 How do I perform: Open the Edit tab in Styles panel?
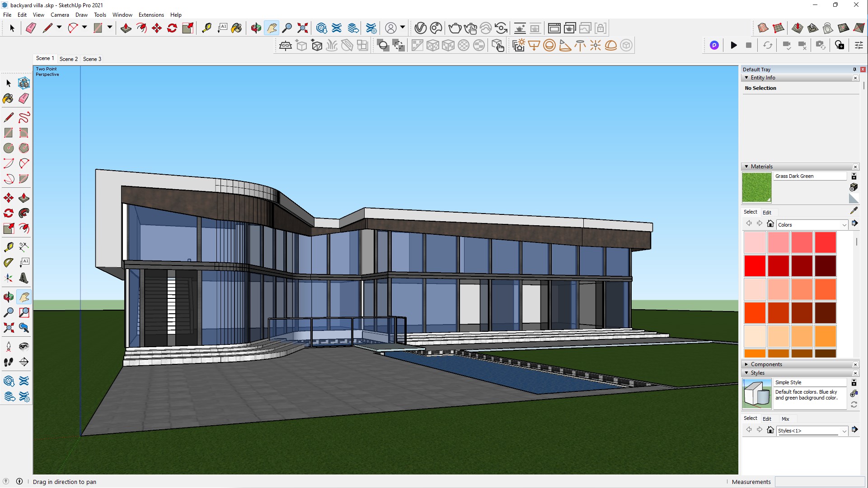click(x=767, y=419)
